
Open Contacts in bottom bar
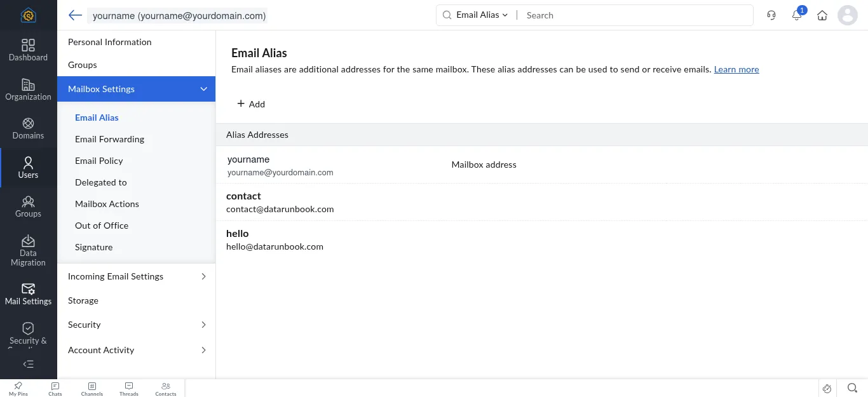point(166,389)
